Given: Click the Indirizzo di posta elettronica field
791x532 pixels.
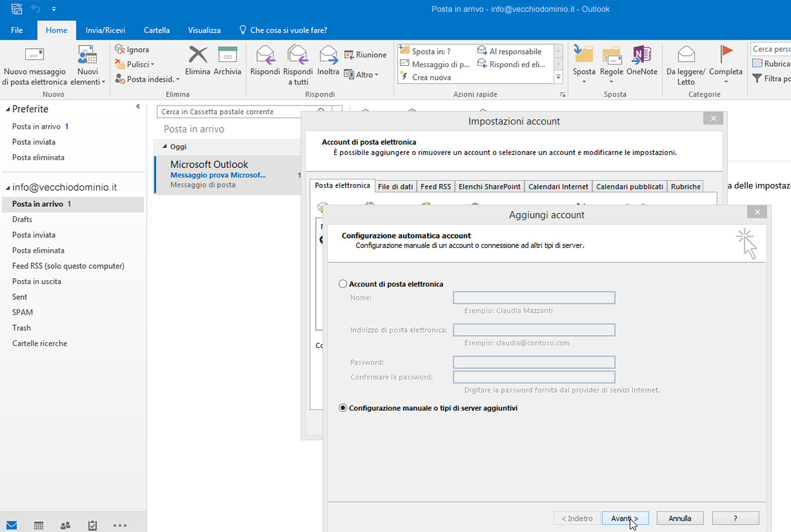Looking at the screenshot, I should 534,330.
